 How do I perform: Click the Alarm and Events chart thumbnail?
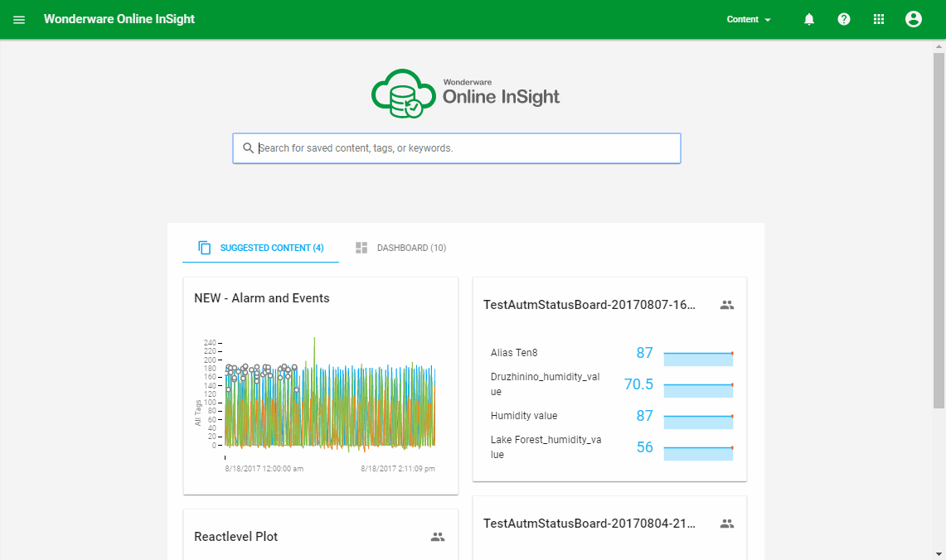pyautogui.click(x=315, y=404)
